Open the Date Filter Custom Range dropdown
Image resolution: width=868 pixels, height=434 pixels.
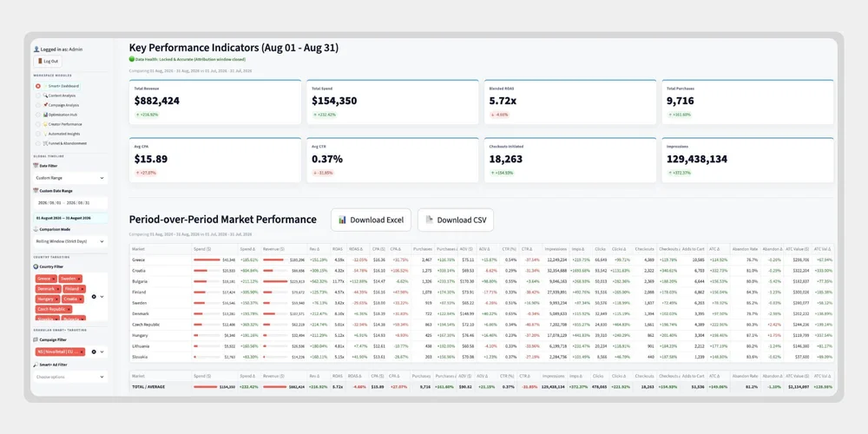[70, 178]
